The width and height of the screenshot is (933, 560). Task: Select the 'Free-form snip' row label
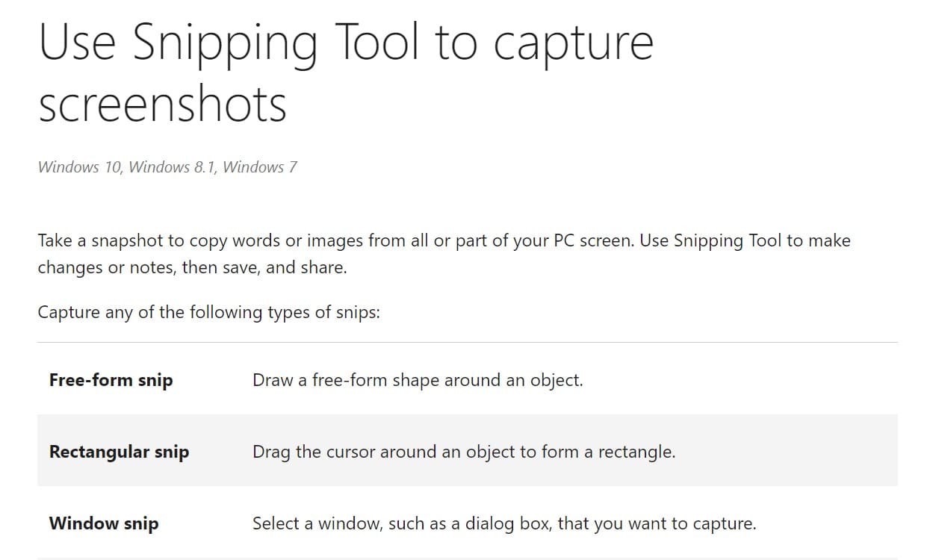tap(111, 380)
